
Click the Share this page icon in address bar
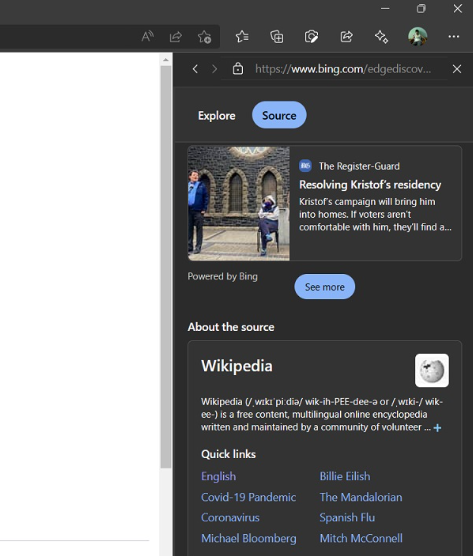[x=176, y=36]
